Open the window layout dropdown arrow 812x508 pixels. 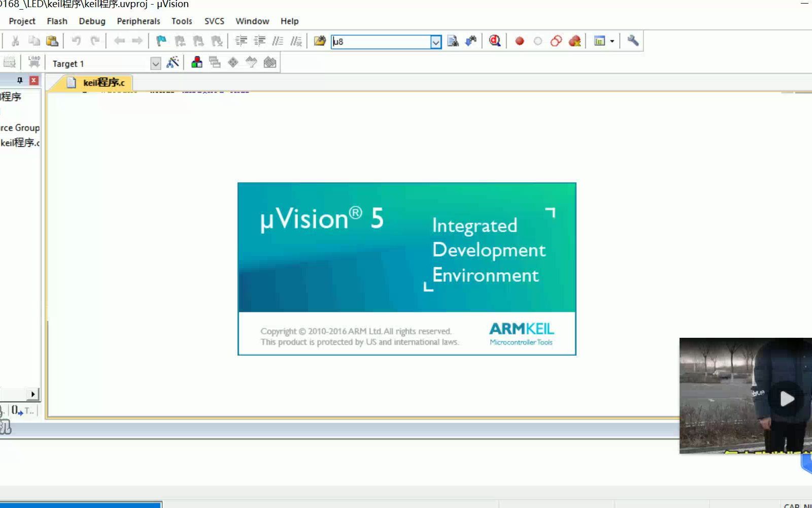pyautogui.click(x=613, y=41)
